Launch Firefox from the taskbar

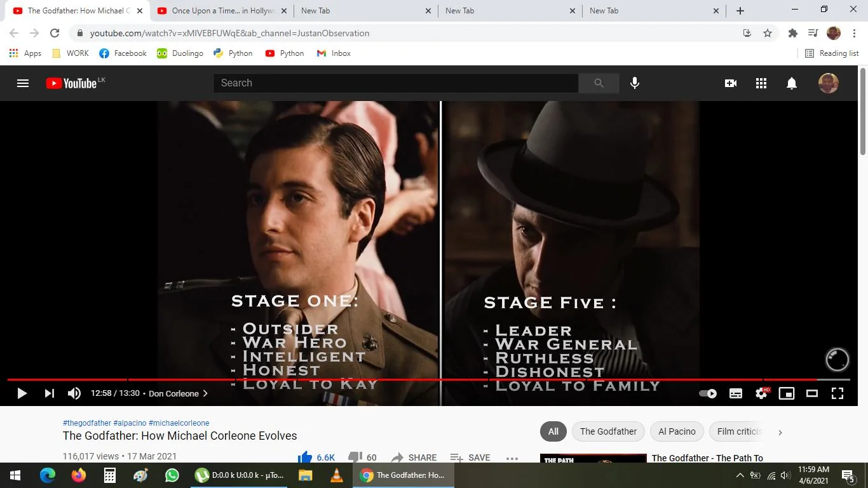tap(79, 475)
